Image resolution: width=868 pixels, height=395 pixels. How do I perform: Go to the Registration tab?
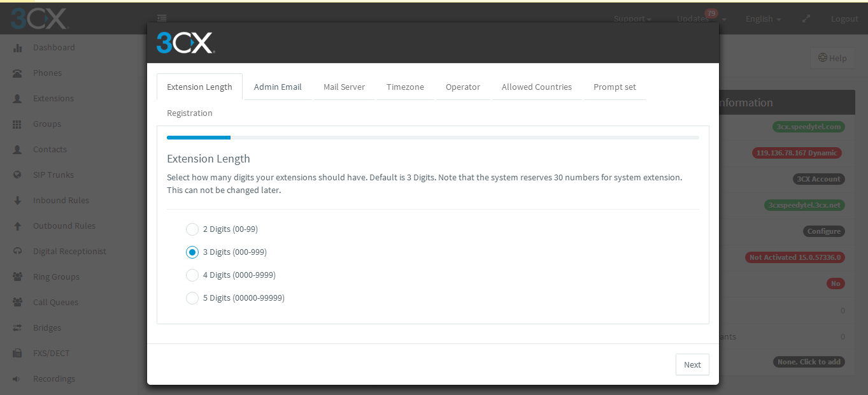(x=190, y=113)
